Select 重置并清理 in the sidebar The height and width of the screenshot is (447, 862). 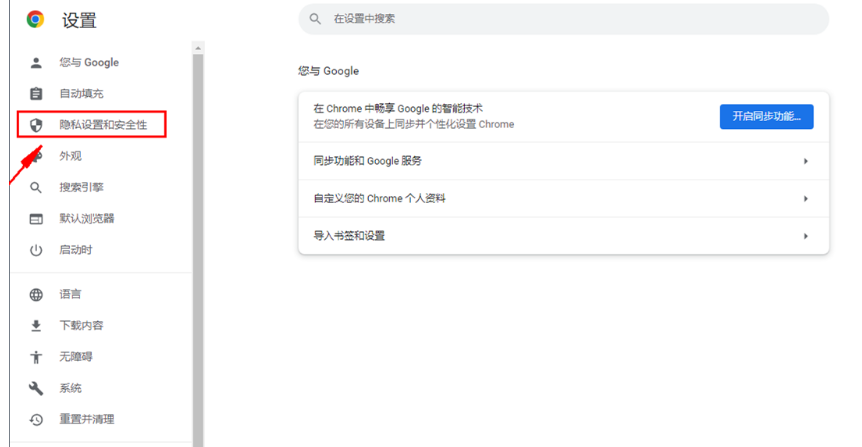(x=87, y=420)
